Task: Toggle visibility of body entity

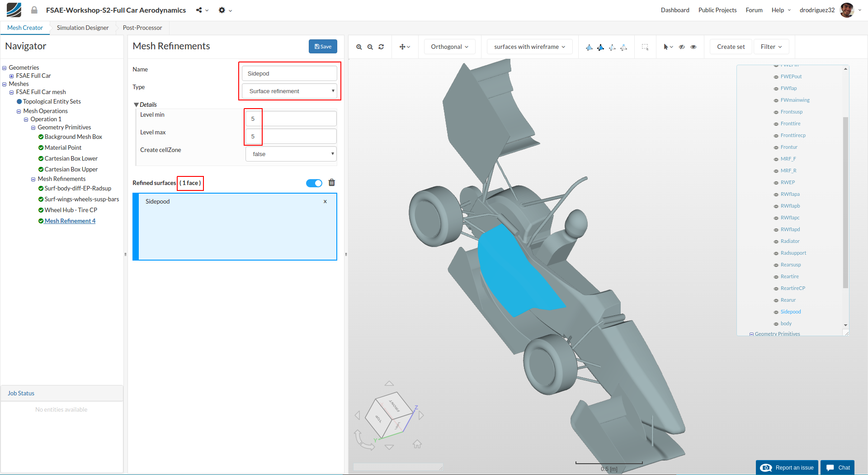Action: click(776, 324)
